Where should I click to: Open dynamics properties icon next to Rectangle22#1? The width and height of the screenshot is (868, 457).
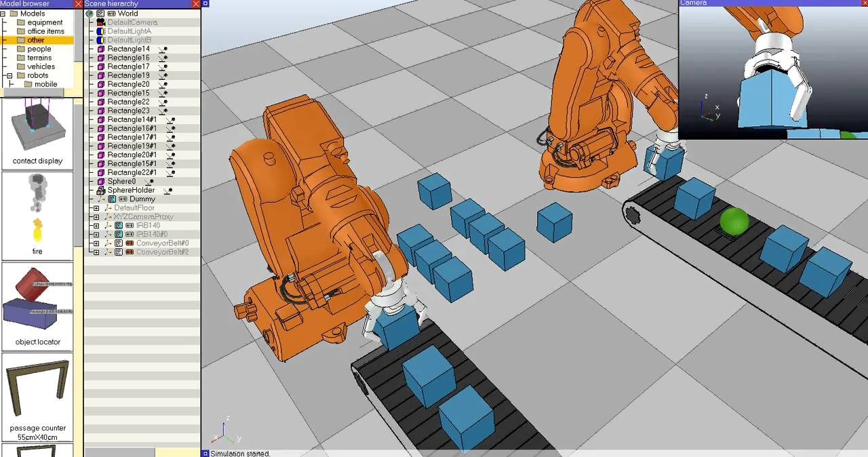[x=171, y=172]
